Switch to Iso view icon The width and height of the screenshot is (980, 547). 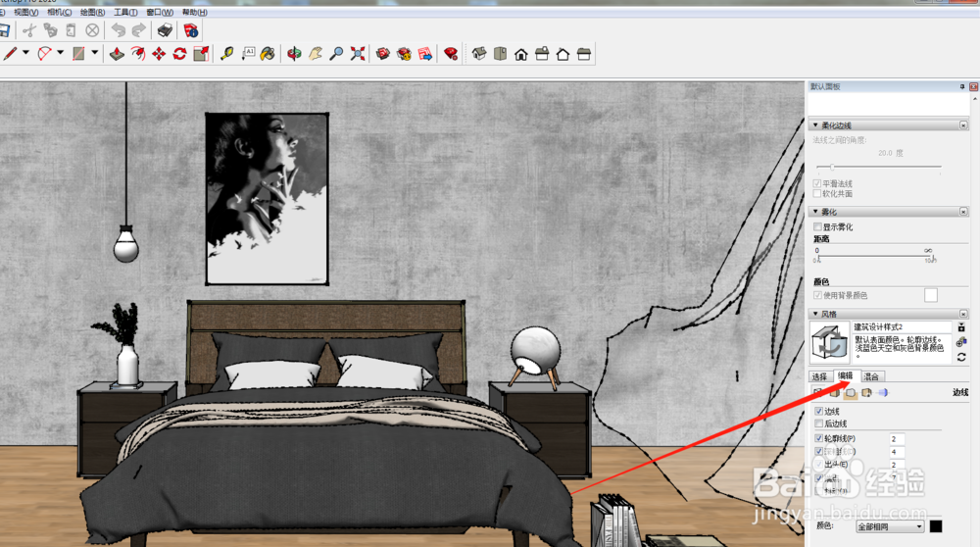[x=479, y=54]
